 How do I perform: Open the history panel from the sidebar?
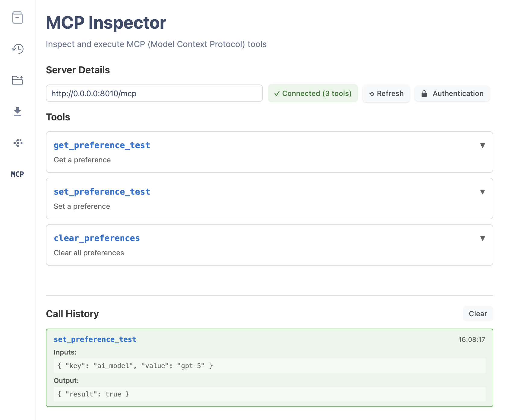[x=18, y=49]
